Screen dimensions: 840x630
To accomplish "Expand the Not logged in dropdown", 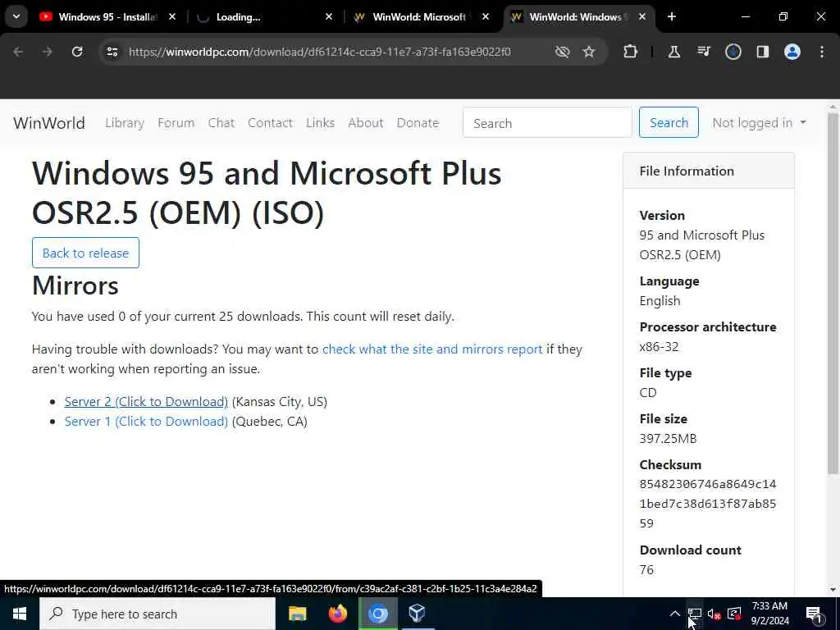I will click(759, 123).
